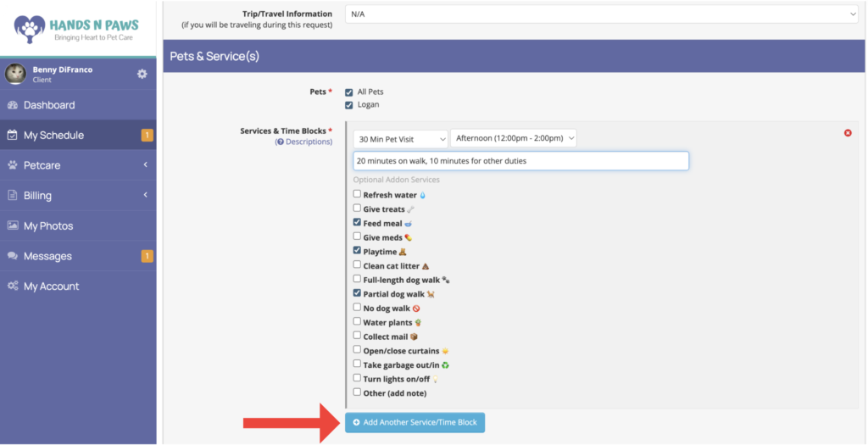Click the My Photos image icon
This screenshot has height=445, width=868.
13,225
